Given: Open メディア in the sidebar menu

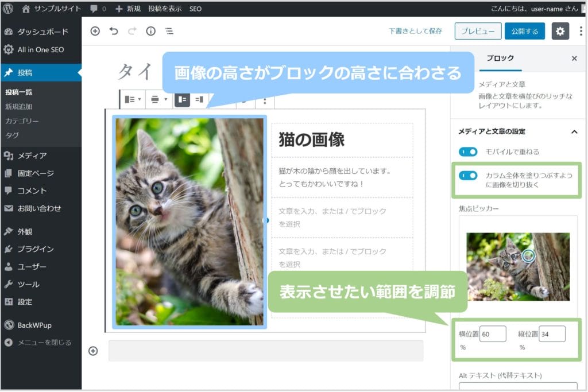Looking at the screenshot, I should 32,156.
